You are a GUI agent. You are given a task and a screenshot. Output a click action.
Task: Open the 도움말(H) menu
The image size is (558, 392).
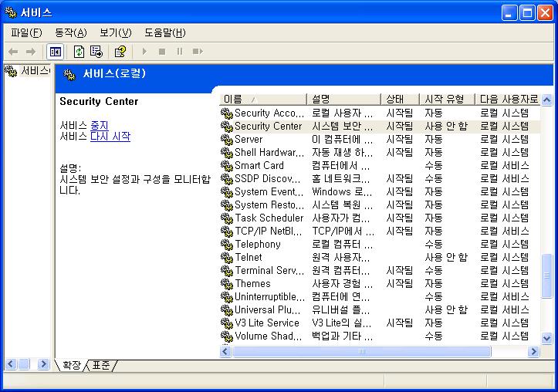click(164, 33)
